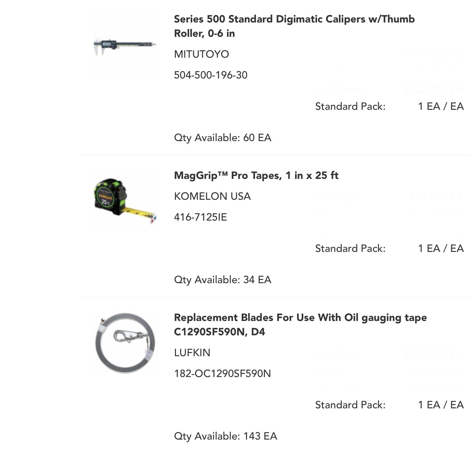Select part number 182-OC1290SF590N
This screenshot has height=451, width=476.
222,373
